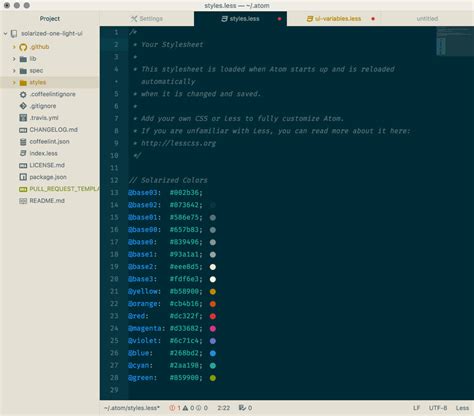Image resolution: width=474 pixels, height=416 pixels.
Task: Click the @base02 dark color swatch dot
Action: 213,205
